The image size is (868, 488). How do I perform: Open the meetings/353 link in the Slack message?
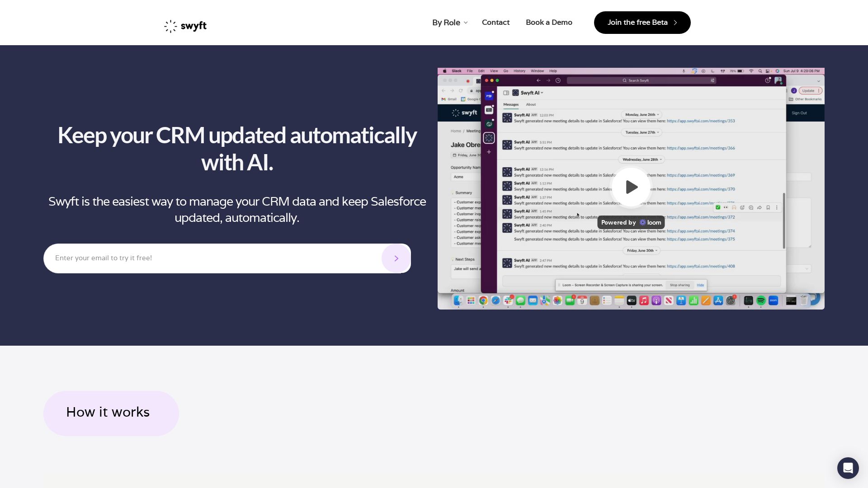[701, 121]
